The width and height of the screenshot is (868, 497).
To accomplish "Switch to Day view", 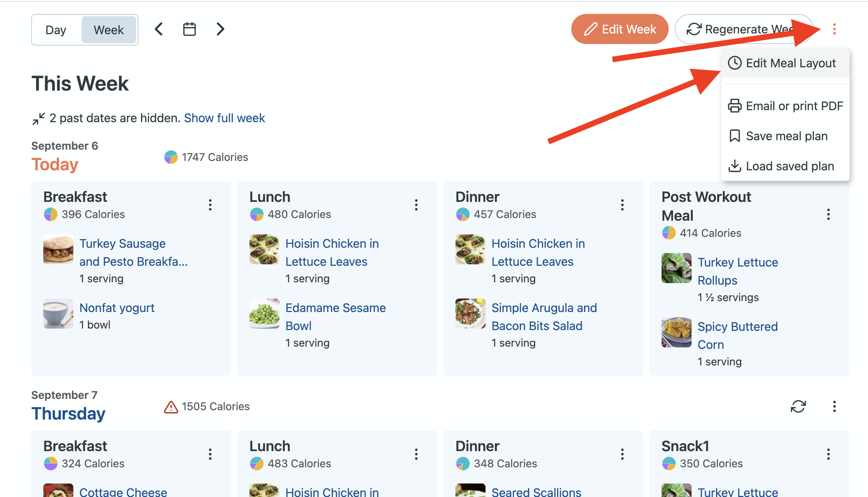I will tap(56, 30).
